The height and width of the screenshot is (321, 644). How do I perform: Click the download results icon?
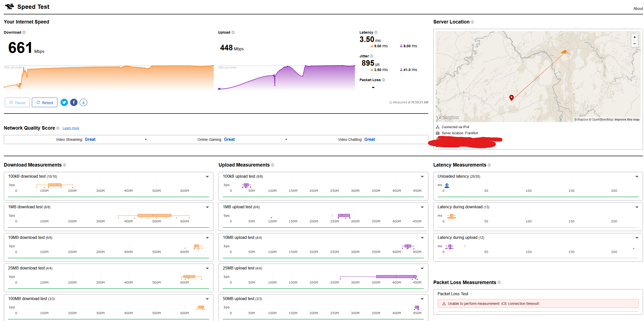pos(83,102)
